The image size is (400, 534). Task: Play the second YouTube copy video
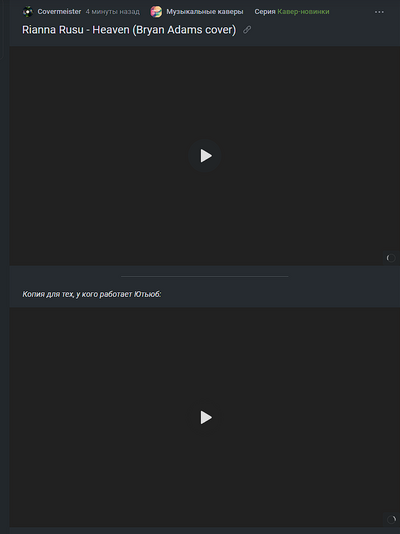click(x=205, y=417)
